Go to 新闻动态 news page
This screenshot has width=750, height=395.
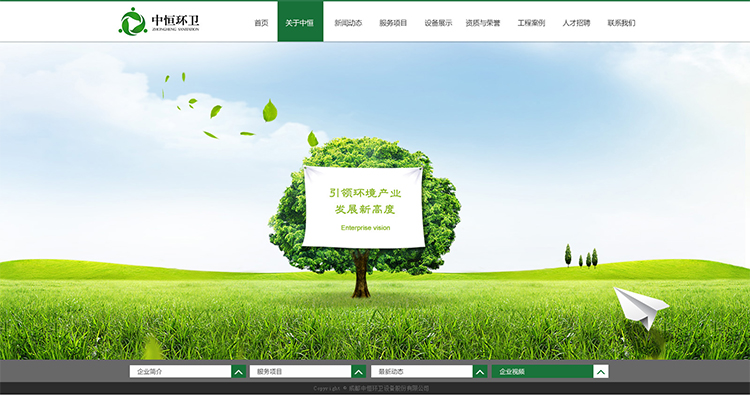pyautogui.click(x=348, y=23)
